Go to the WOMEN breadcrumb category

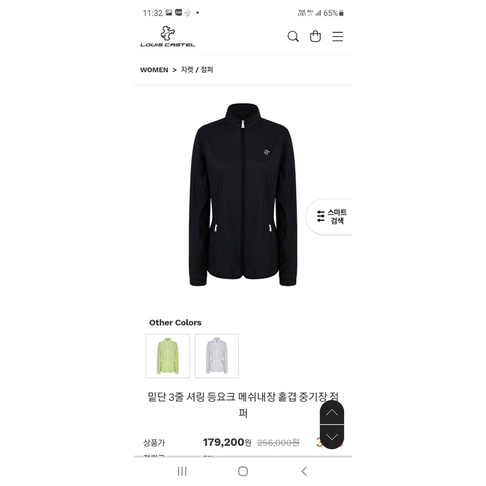pyautogui.click(x=154, y=70)
